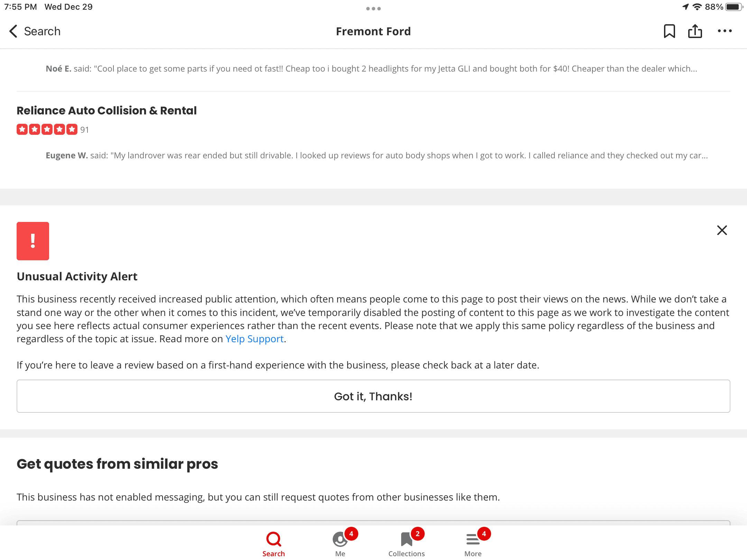
Task: Tap the multitasking three-dot handle at top
Action: [373, 9]
